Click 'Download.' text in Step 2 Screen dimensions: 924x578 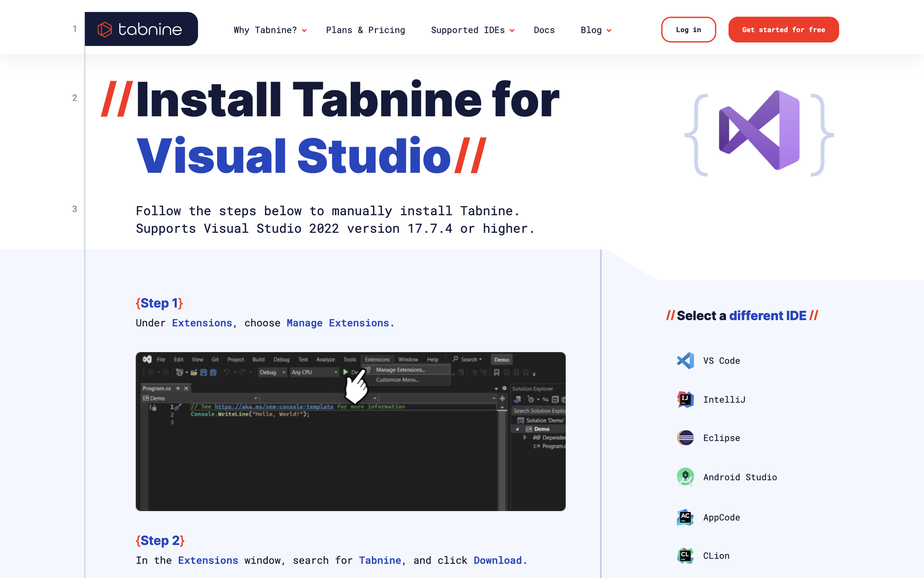pos(500,560)
